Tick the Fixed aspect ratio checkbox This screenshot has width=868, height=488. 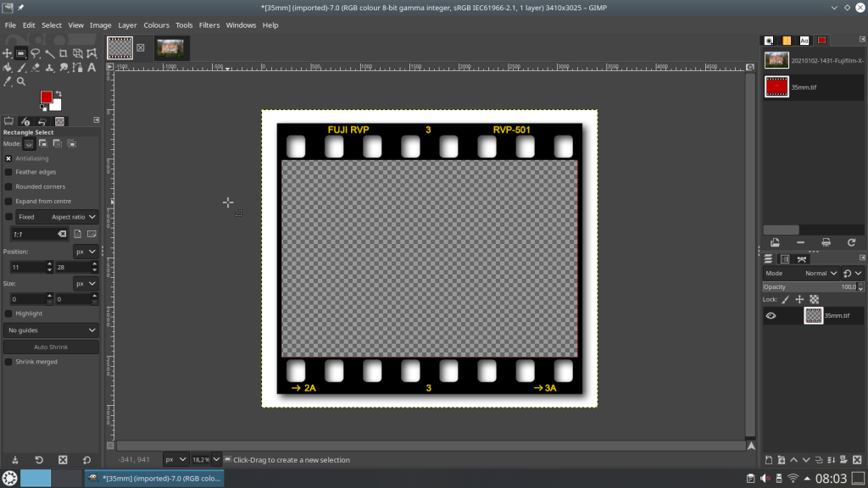point(8,217)
